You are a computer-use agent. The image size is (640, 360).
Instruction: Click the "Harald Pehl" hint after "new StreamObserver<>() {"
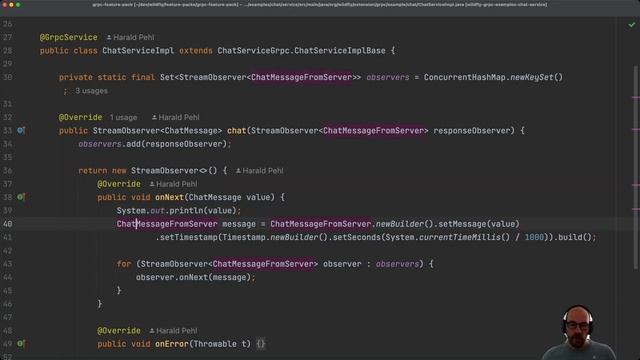(262, 171)
